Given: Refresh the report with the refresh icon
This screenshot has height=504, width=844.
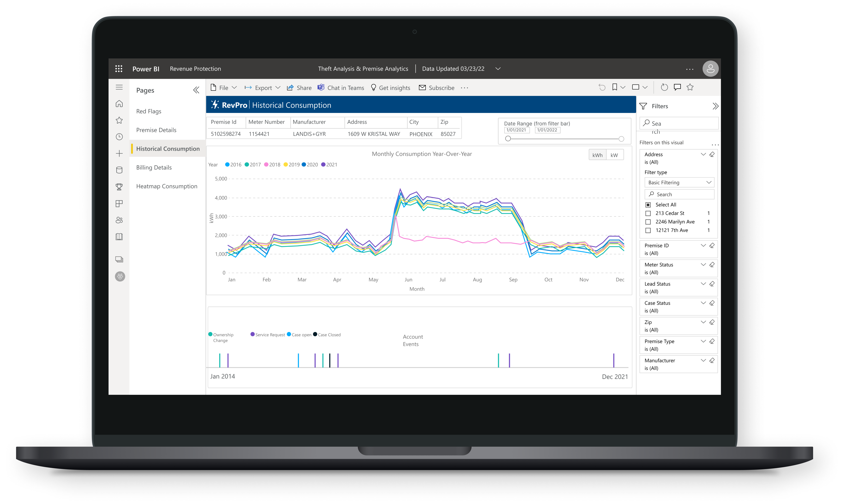Looking at the screenshot, I should tap(664, 87).
